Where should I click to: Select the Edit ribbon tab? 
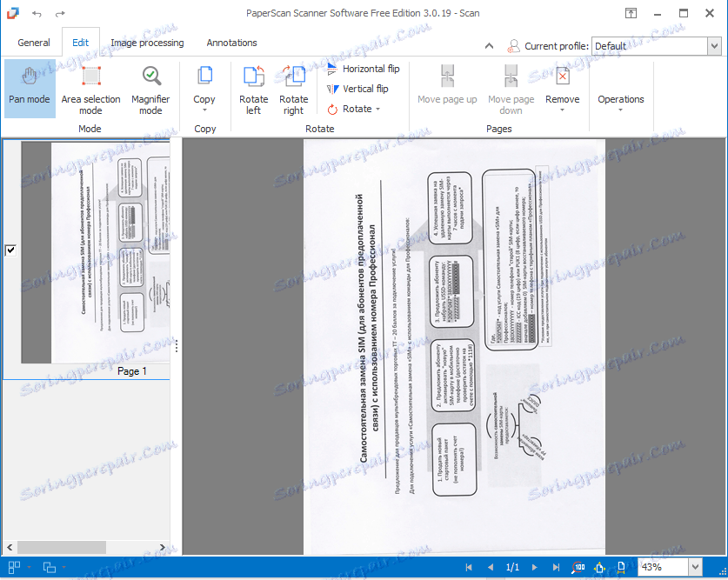pos(80,43)
